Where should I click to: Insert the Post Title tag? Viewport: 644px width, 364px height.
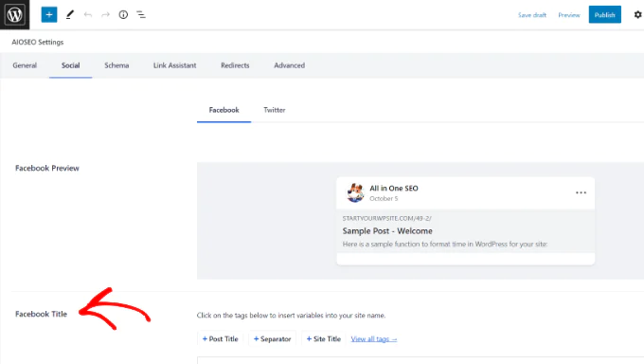220,339
